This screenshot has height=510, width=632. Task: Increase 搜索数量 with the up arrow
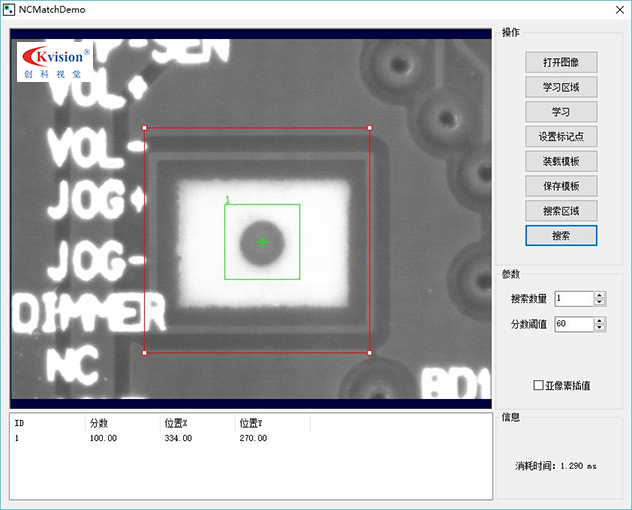[599, 295]
